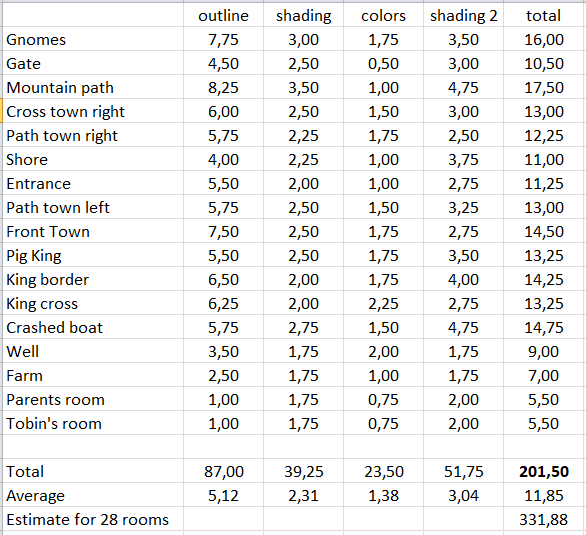This screenshot has width=586, height=535.
Task: Select average total value 11,85
Action: [544, 495]
